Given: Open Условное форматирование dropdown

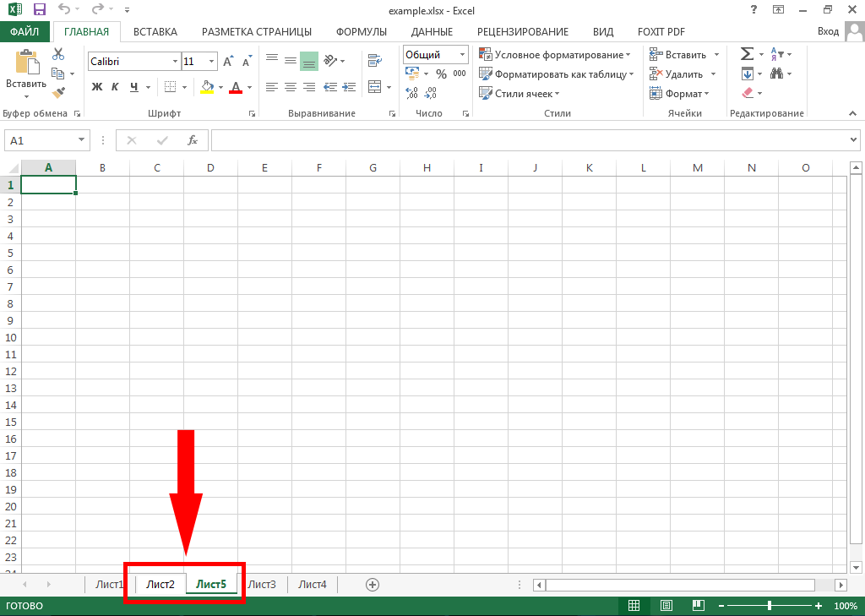Looking at the screenshot, I should pos(555,55).
